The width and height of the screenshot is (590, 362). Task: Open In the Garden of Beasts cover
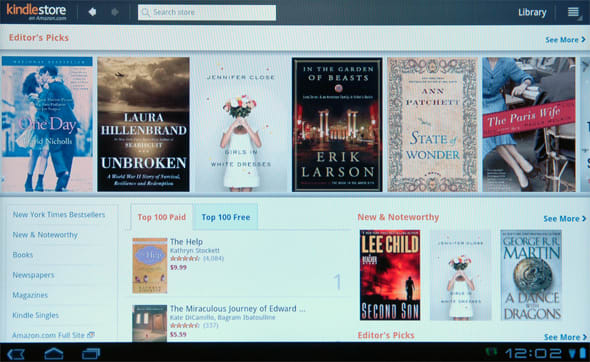pos(337,124)
